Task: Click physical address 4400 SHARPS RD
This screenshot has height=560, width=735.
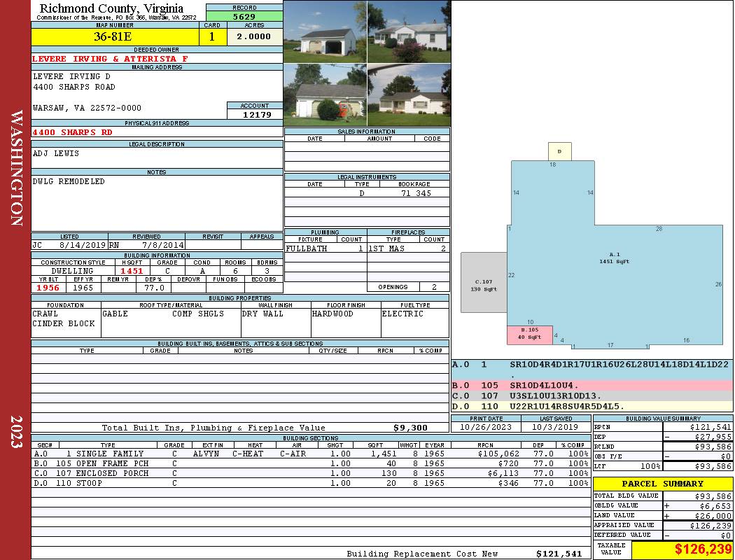Action: (72, 132)
